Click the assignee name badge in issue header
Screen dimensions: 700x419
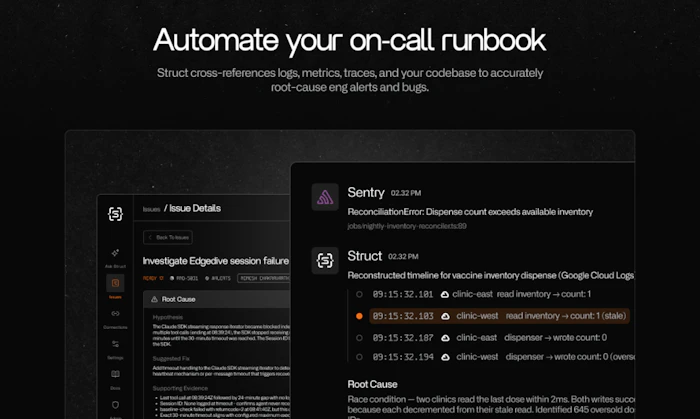tap(264, 278)
